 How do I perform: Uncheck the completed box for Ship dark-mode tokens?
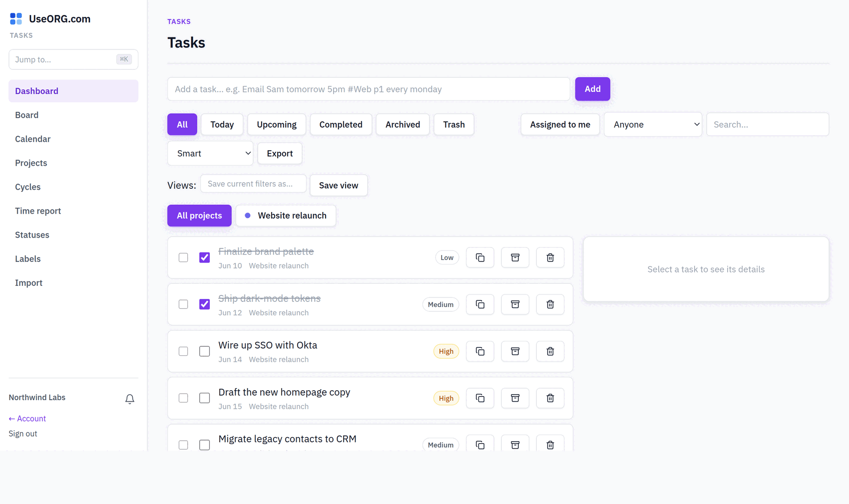pyautogui.click(x=204, y=304)
